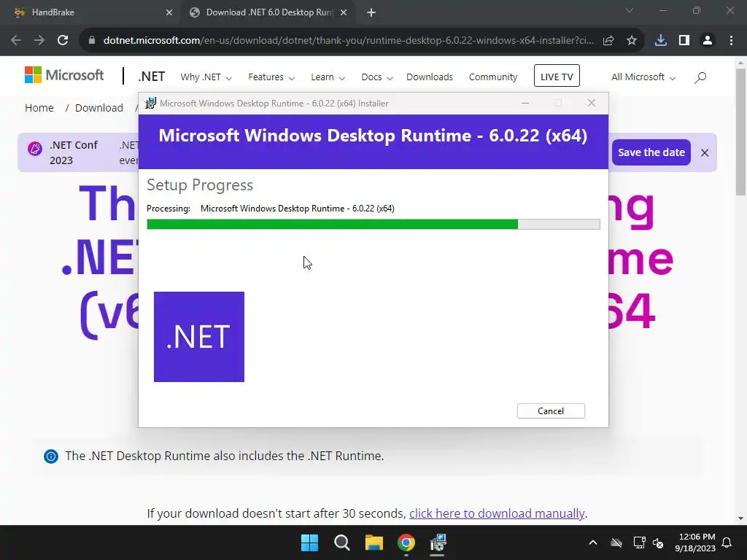
Task: Open Chrome three-dot menu
Action: [x=731, y=41]
